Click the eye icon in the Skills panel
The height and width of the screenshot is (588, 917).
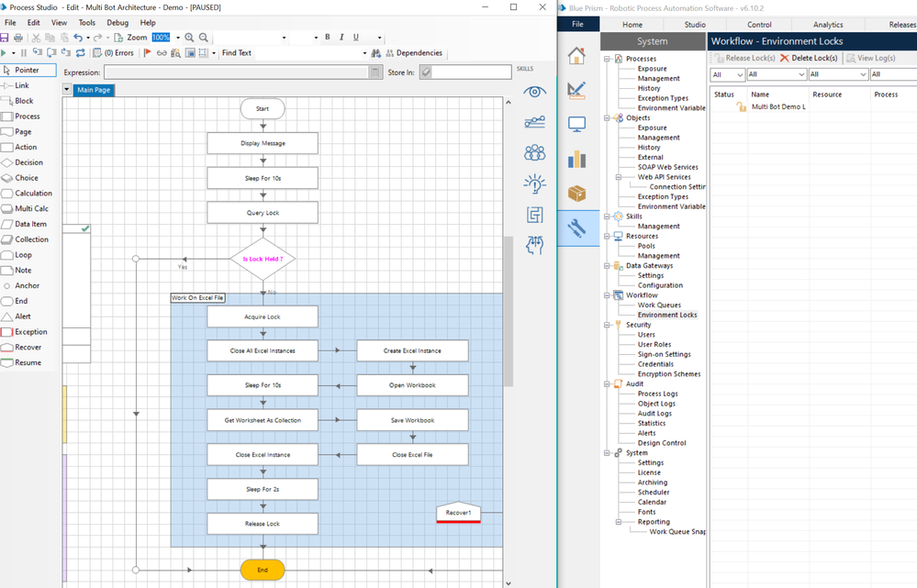click(534, 92)
